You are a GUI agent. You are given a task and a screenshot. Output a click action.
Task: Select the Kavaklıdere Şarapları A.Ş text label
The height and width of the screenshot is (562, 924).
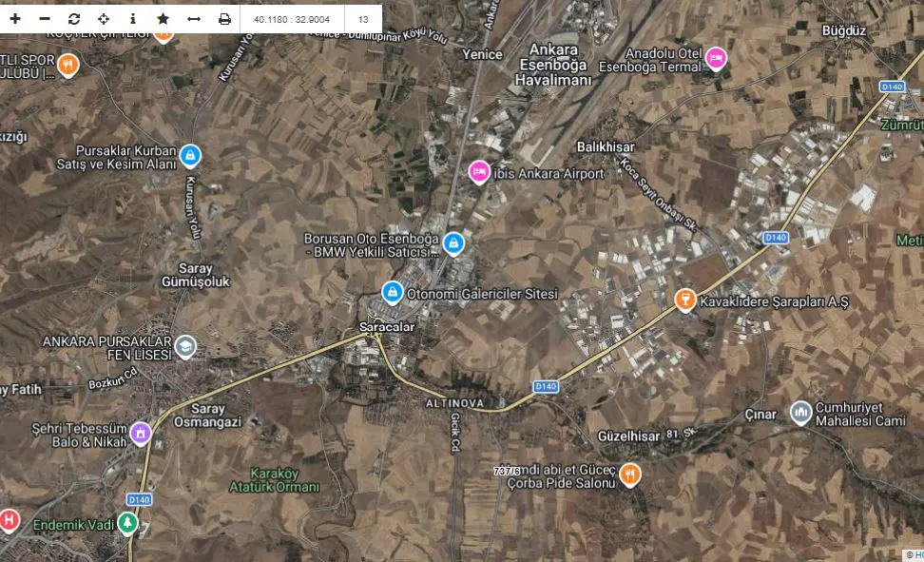(775, 301)
